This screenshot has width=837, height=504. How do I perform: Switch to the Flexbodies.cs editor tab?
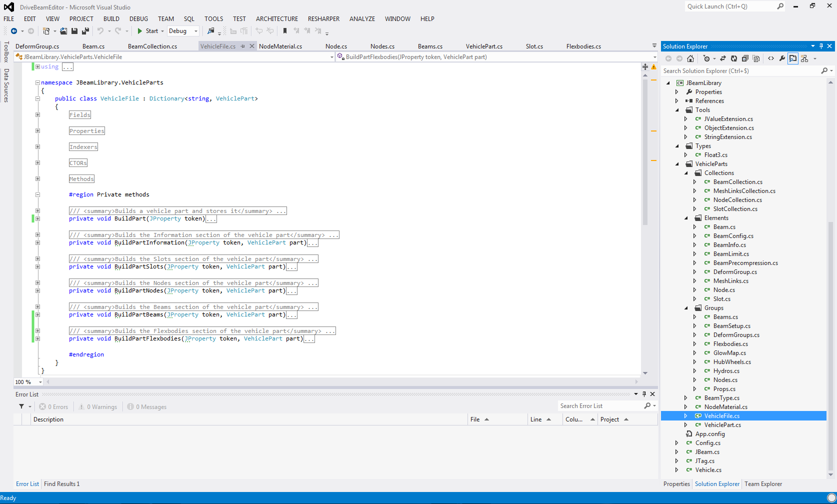(x=583, y=46)
